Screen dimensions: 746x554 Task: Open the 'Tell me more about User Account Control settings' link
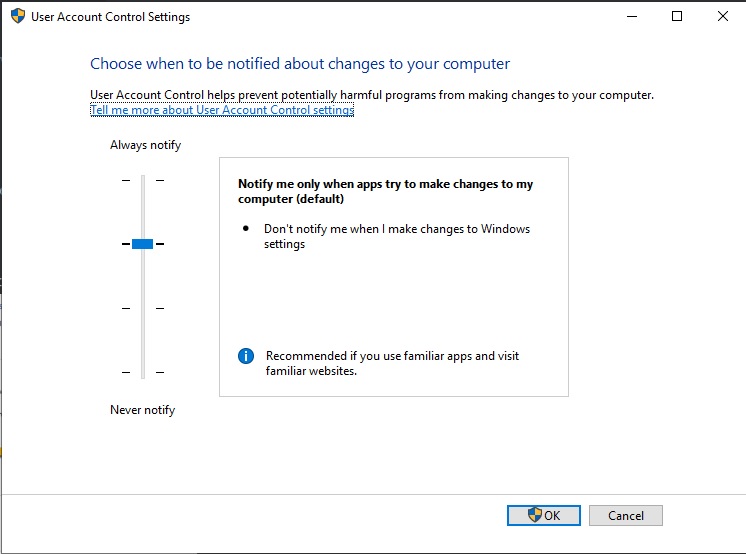click(222, 110)
